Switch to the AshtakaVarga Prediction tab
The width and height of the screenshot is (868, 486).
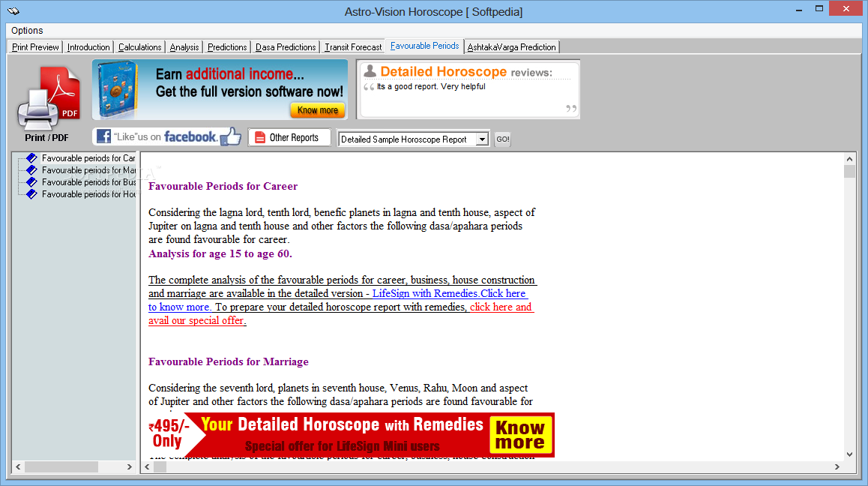[x=511, y=47]
